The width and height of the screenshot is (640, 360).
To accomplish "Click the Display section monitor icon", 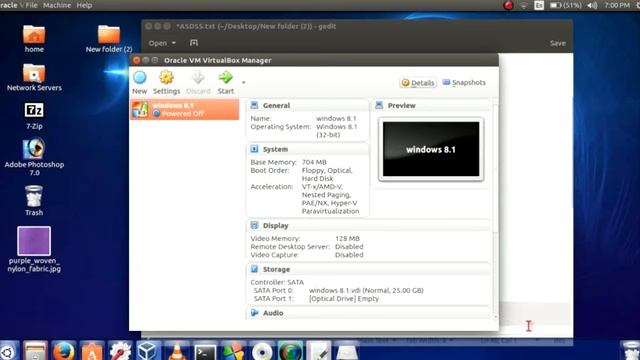I will (254, 225).
